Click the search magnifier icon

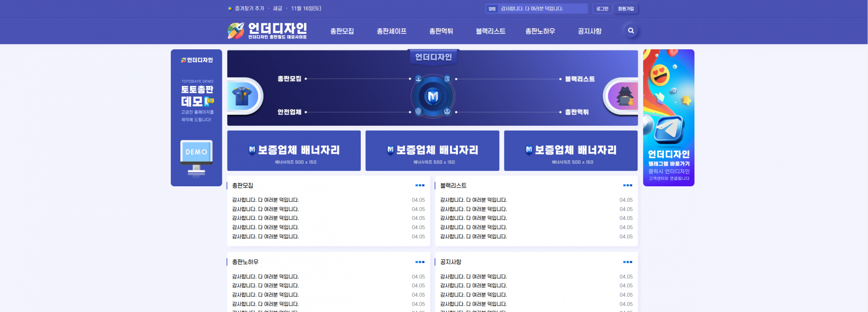[631, 31]
